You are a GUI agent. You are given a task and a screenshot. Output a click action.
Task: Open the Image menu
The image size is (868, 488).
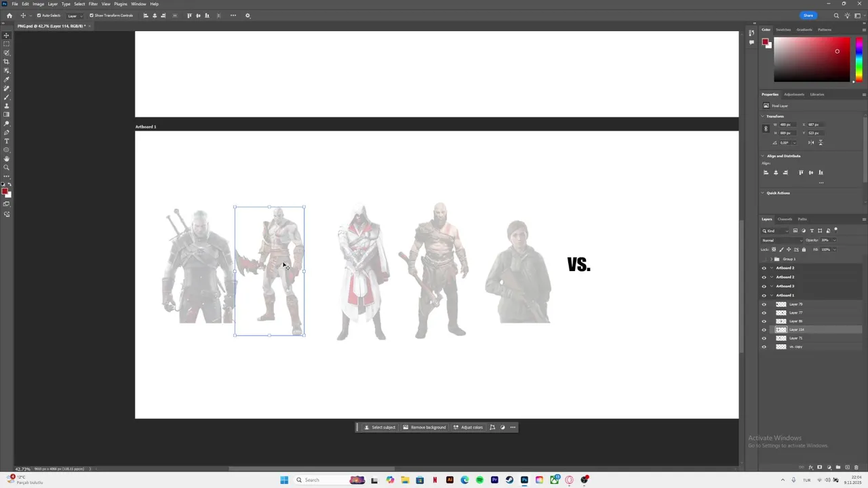38,4
